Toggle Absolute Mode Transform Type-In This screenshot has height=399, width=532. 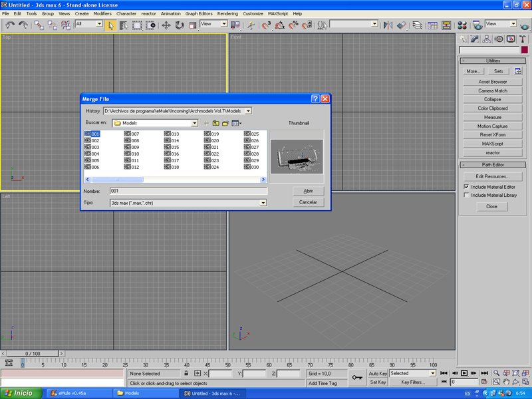pyautogui.click(x=198, y=373)
